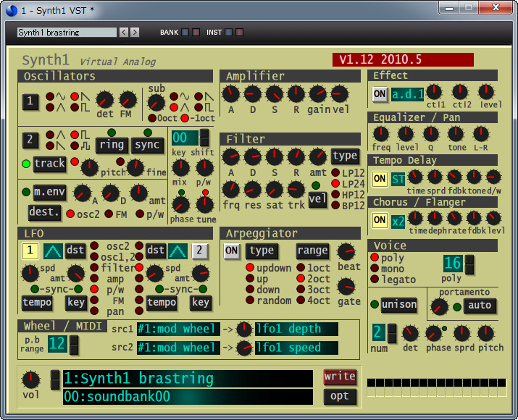Select LP24 filter type

coord(335,184)
